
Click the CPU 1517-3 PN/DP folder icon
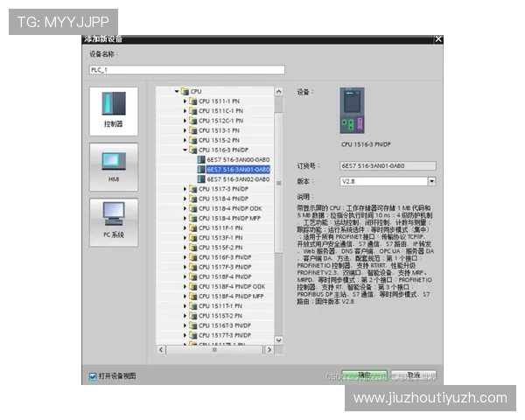pyautogui.click(x=192, y=189)
